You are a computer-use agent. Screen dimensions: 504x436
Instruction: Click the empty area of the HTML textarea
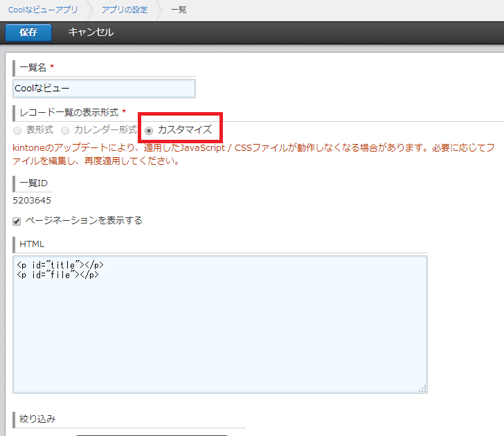pos(219,332)
